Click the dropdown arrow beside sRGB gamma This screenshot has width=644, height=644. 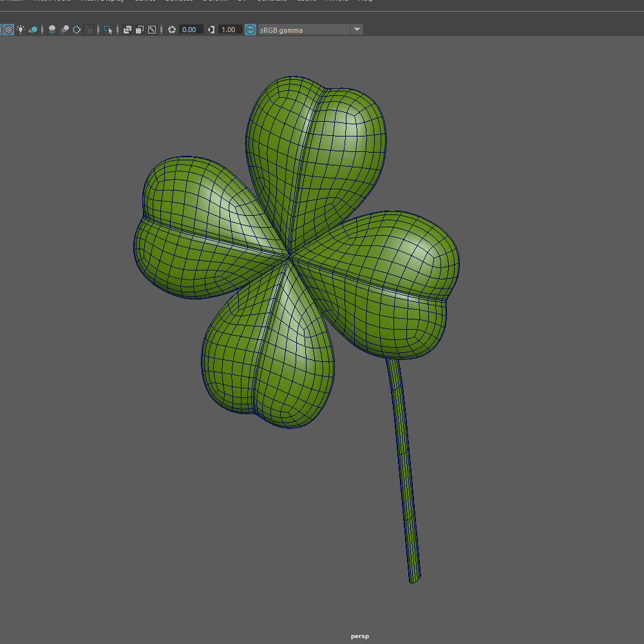(x=357, y=30)
